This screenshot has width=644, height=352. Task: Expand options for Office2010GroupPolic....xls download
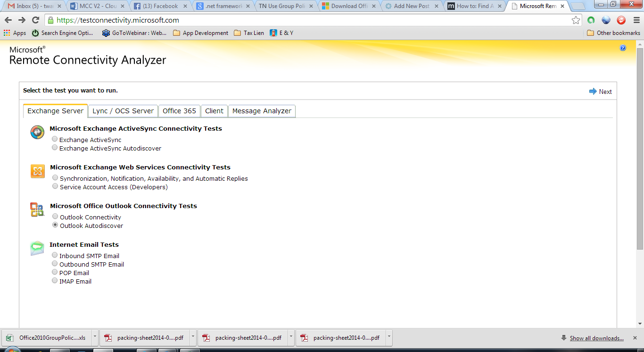(95, 338)
